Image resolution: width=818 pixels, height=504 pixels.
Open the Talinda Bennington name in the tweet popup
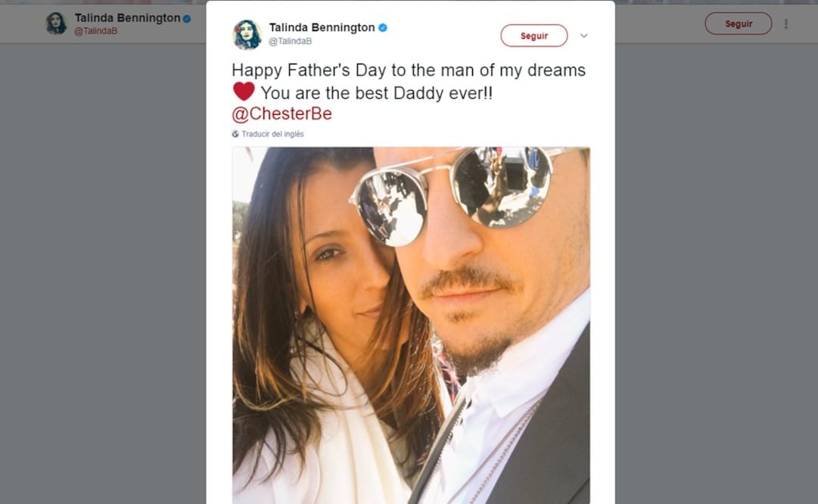pyautogui.click(x=322, y=27)
